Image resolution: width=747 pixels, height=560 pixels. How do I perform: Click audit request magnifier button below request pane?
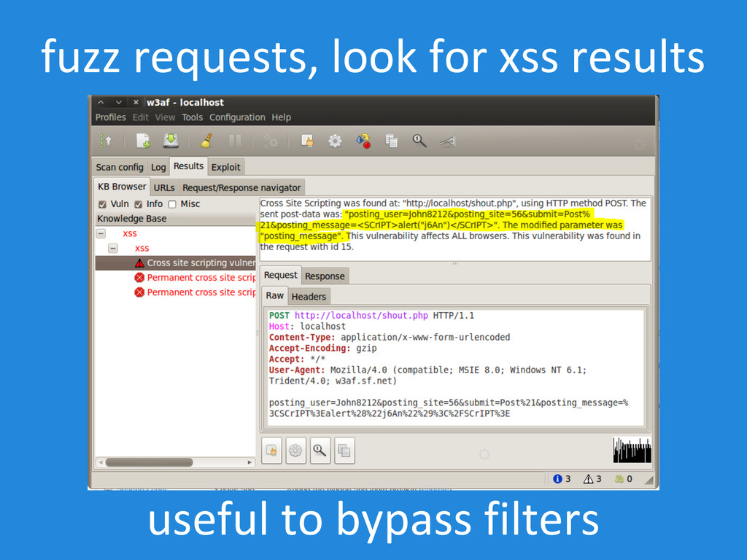tap(320, 450)
